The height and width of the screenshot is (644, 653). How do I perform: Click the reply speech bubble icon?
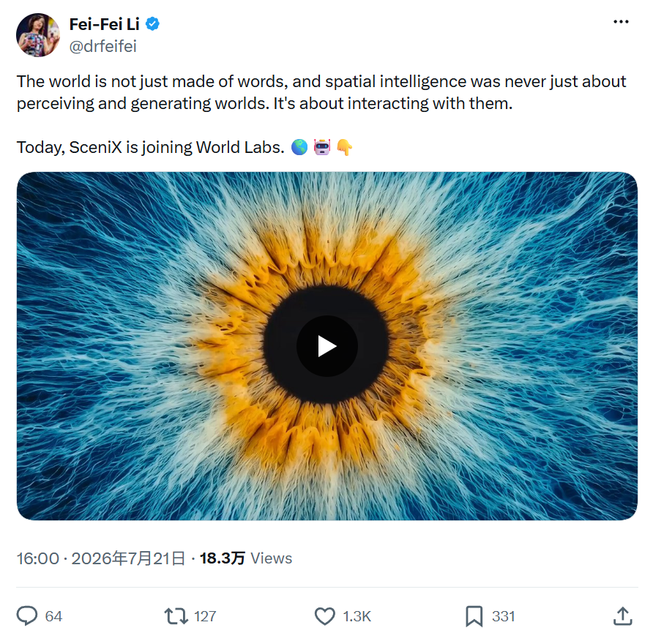27,615
